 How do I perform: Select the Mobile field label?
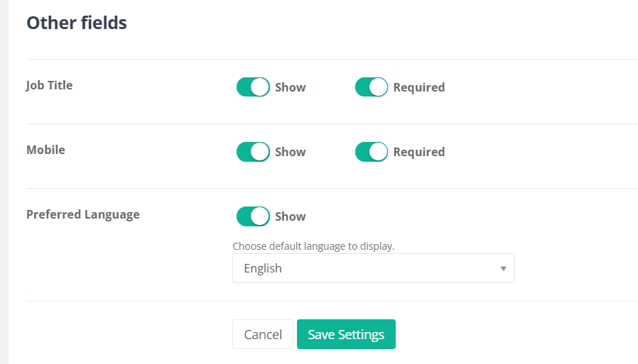45,150
